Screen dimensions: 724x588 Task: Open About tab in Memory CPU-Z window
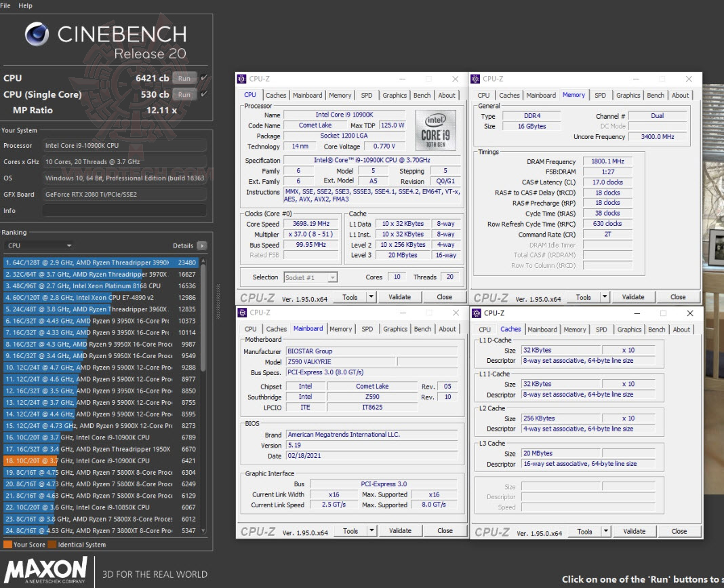(x=680, y=95)
